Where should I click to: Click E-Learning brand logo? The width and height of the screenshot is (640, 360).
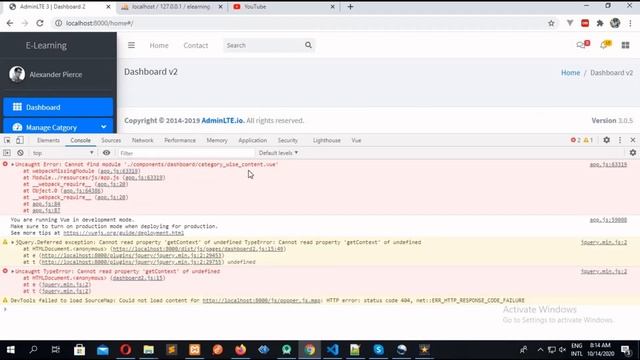coord(46,45)
